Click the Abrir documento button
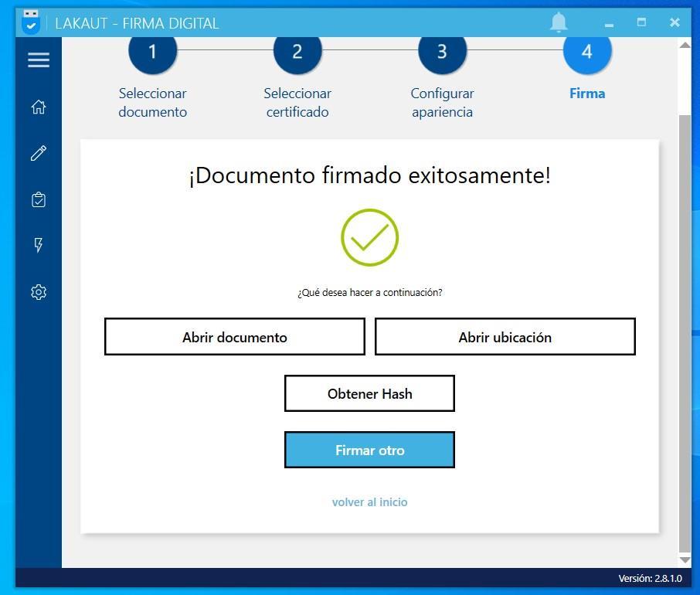 tap(235, 337)
